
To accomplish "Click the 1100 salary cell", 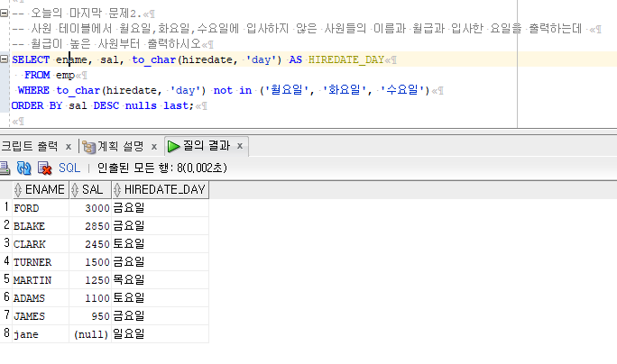I will [90, 298].
